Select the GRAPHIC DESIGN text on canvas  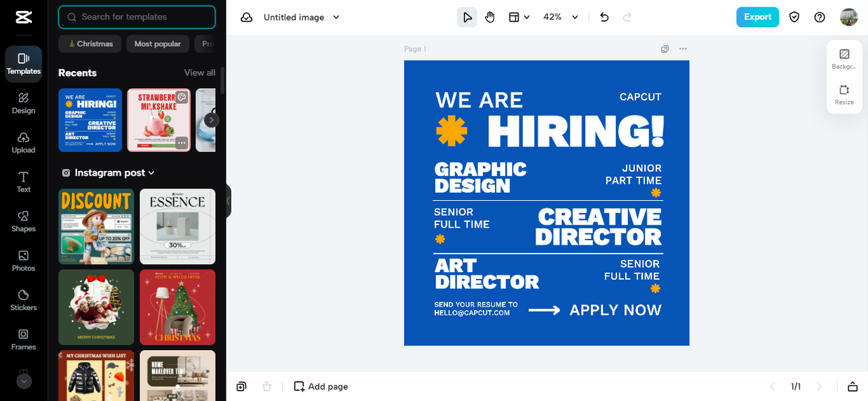coord(481,177)
